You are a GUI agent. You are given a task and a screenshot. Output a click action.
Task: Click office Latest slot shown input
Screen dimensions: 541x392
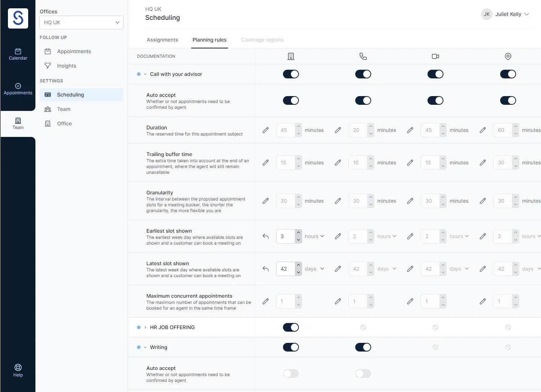click(285, 269)
